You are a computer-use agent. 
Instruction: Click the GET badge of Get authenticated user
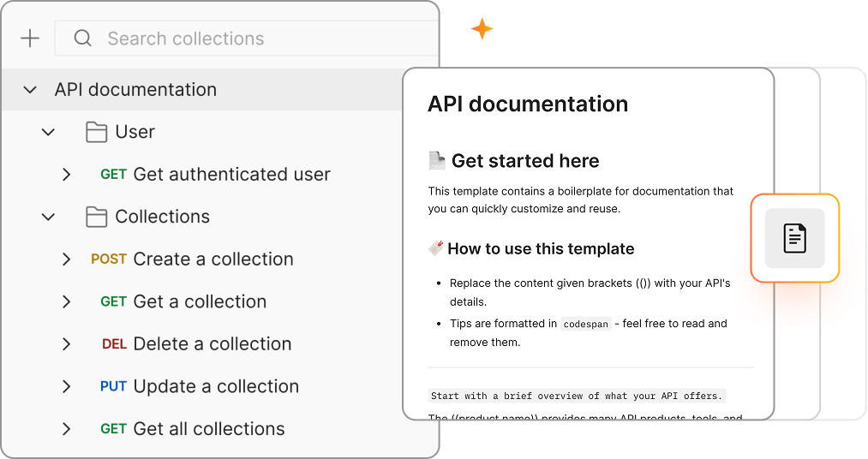coord(113,175)
